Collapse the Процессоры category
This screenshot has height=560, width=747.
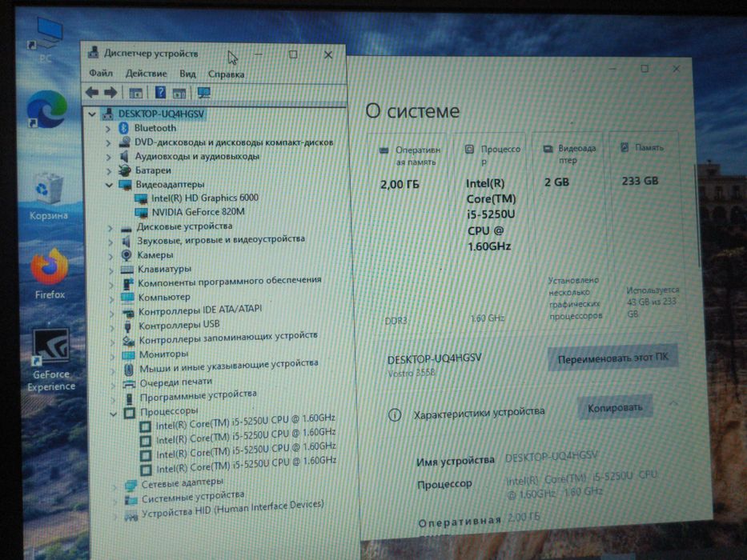pyautogui.click(x=113, y=414)
